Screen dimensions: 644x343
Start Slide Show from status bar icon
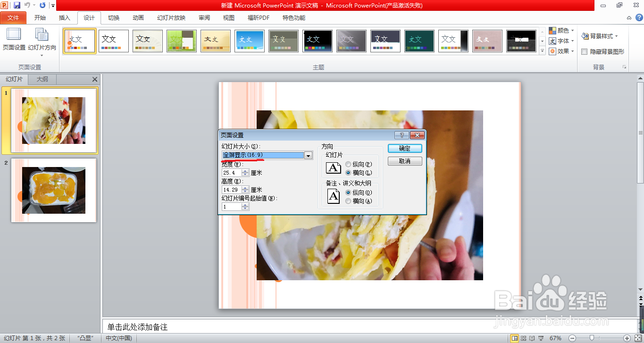tap(541, 338)
